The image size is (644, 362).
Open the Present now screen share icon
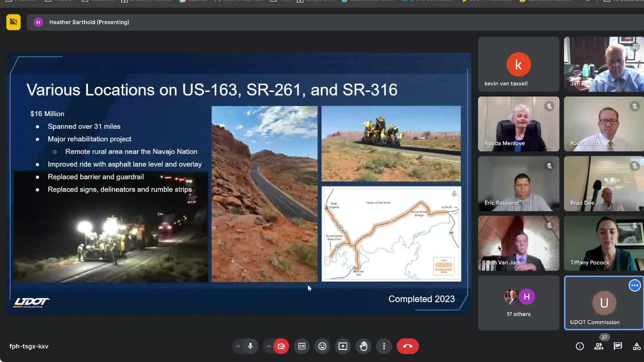pyautogui.click(x=343, y=346)
